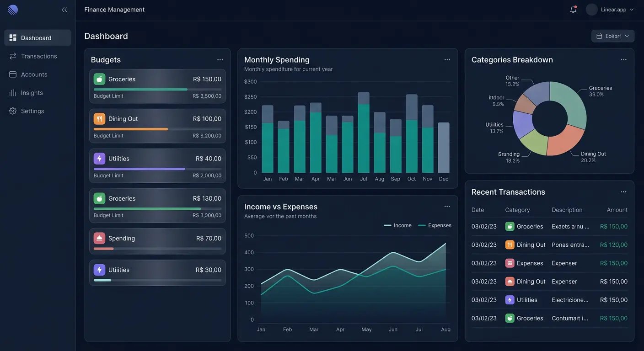Toggle the Income legend in chart
The image size is (644, 351).
397,225
